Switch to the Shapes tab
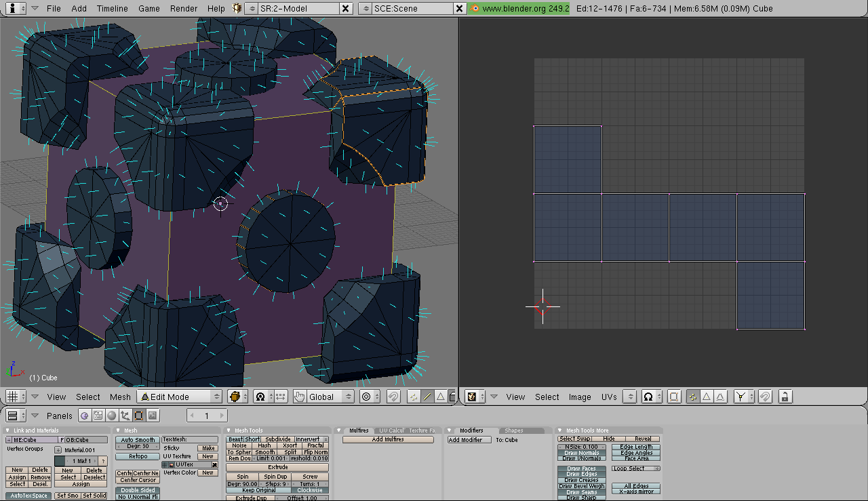The image size is (868, 501). click(514, 430)
